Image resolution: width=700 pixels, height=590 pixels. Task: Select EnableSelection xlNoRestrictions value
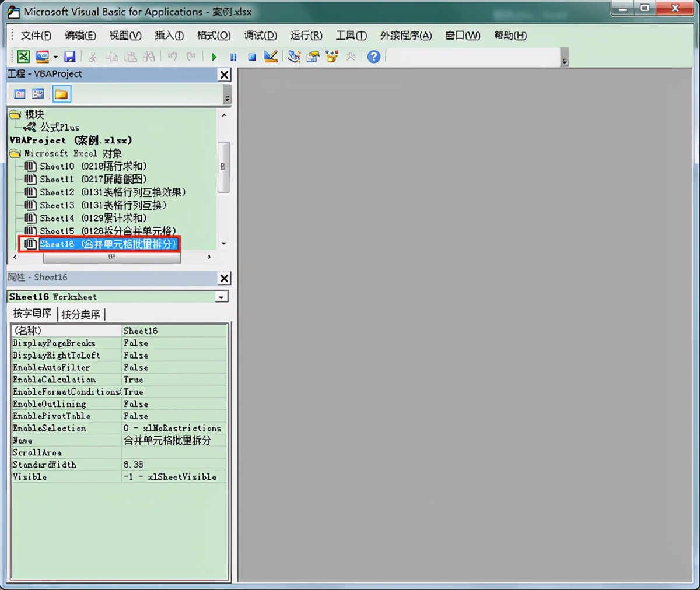coord(174,428)
